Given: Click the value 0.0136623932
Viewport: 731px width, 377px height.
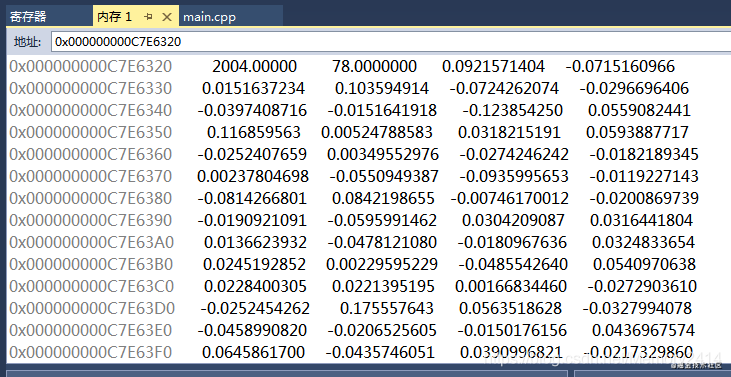Looking at the screenshot, I should (x=255, y=242).
